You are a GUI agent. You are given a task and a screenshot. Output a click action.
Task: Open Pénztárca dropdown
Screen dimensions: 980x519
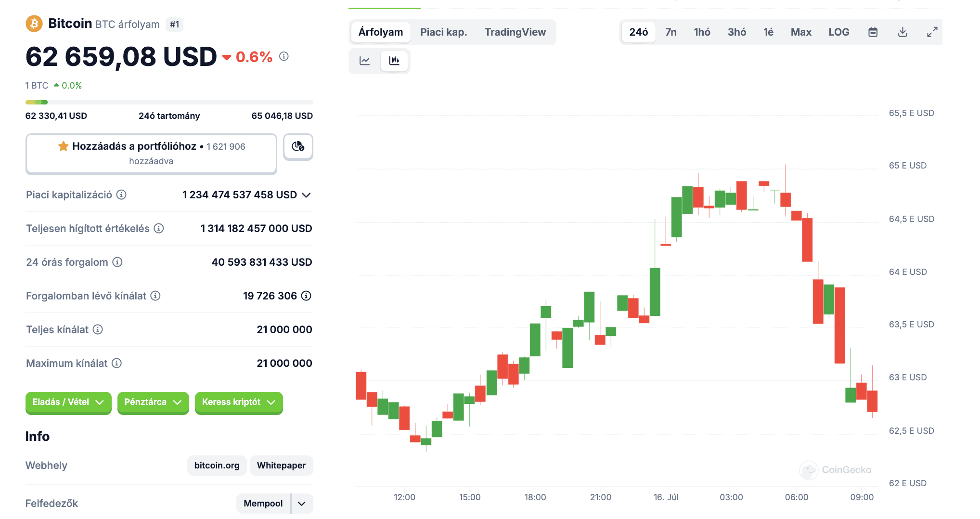click(x=153, y=402)
